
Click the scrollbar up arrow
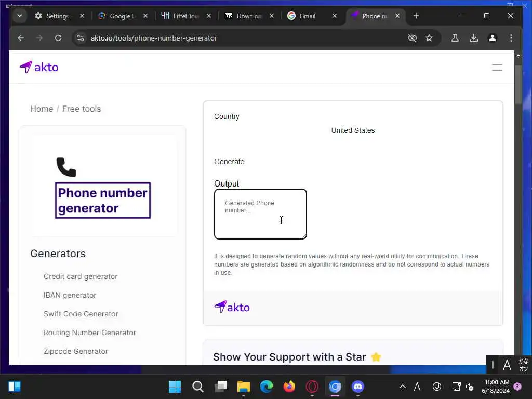pyautogui.click(x=518, y=55)
